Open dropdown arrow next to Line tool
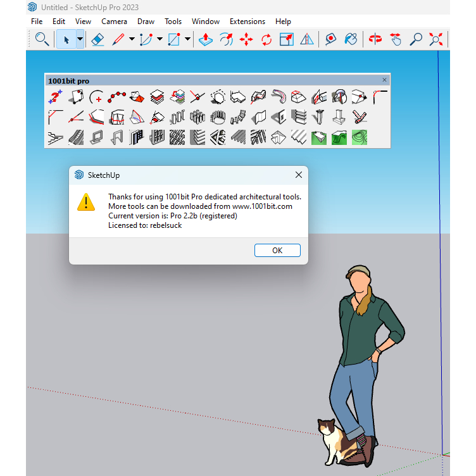The height and width of the screenshot is (476, 476). [132, 39]
